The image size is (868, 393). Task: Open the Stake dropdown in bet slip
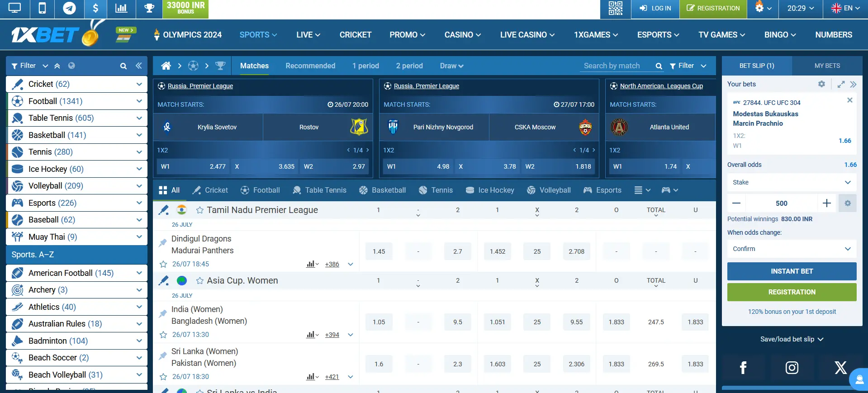[792, 182]
